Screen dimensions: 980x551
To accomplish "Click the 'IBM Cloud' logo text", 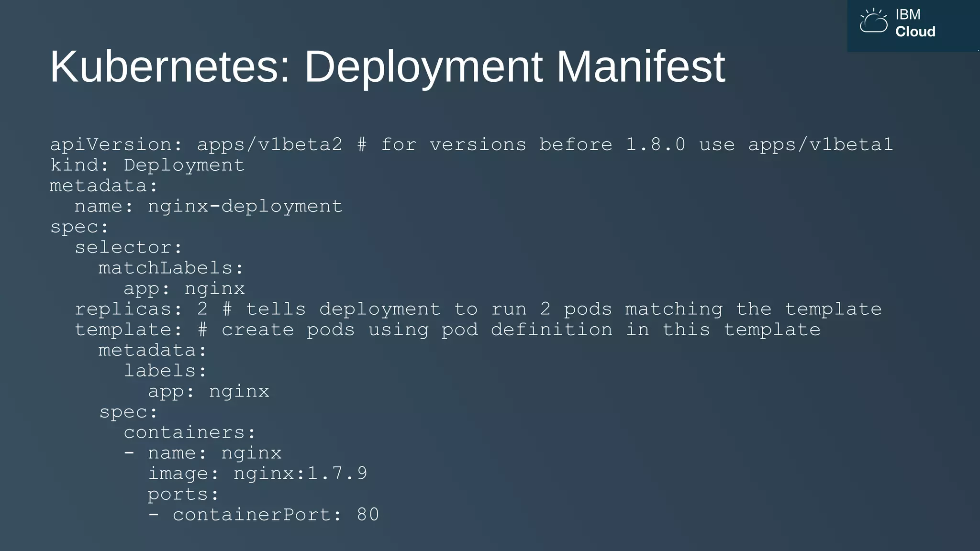I will tap(915, 23).
